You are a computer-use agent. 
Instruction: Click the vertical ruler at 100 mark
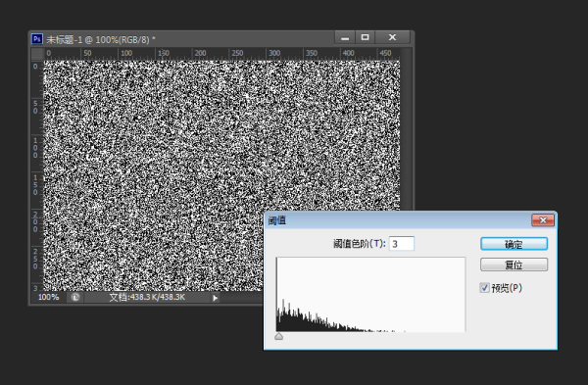(x=35, y=148)
